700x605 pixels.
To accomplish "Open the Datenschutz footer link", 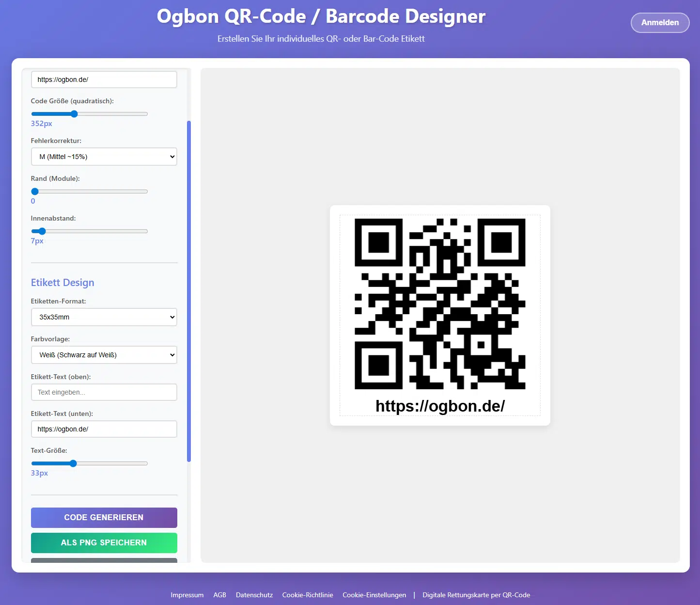I will [254, 595].
